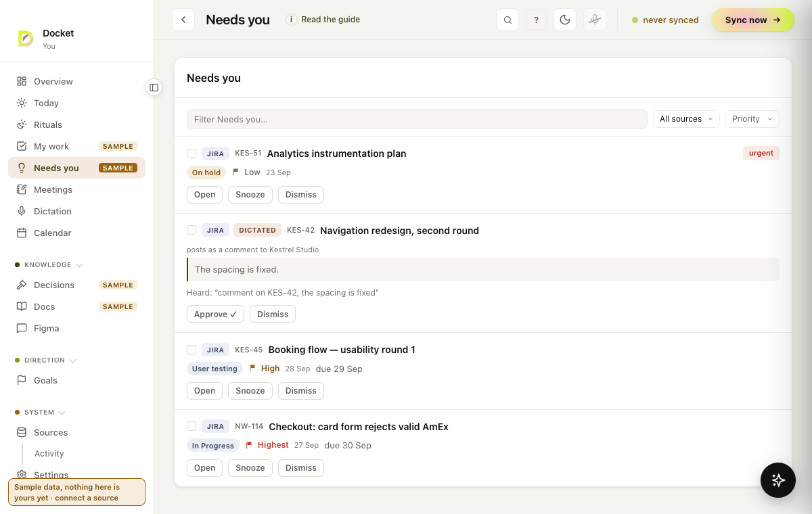812x514 pixels.
Task: Open Needs you in the sidebar
Action: pyautogui.click(x=76, y=168)
